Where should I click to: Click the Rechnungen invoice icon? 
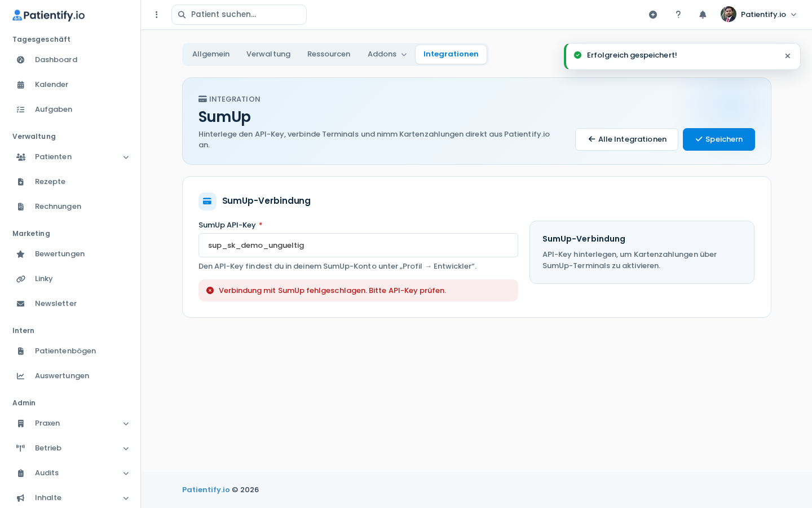(21, 207)
